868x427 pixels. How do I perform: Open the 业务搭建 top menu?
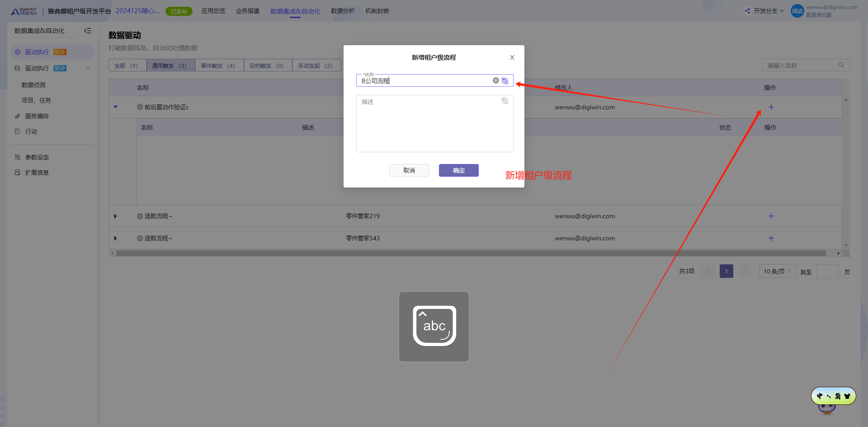tap(248, 11)
